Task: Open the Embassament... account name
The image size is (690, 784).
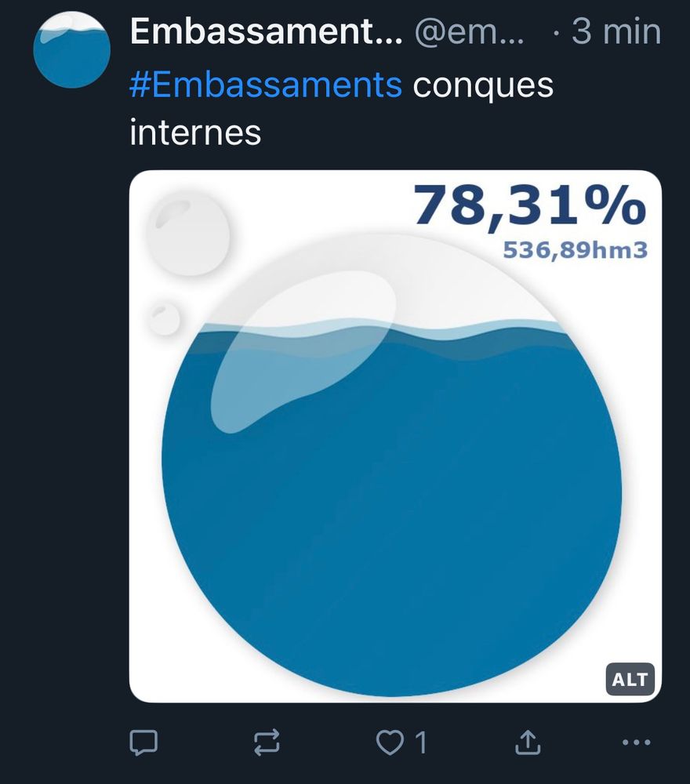Action: (x=266, y=31)
